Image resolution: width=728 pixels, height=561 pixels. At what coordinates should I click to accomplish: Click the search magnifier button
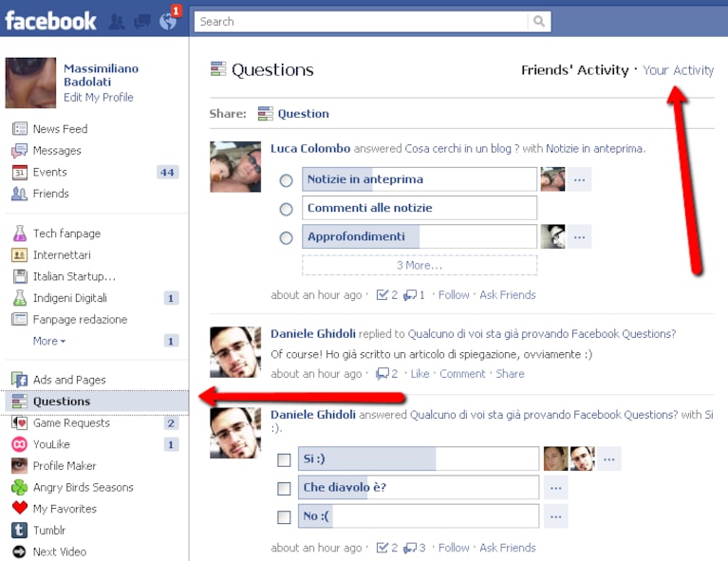pyautogui.click(x=539, y=22)
